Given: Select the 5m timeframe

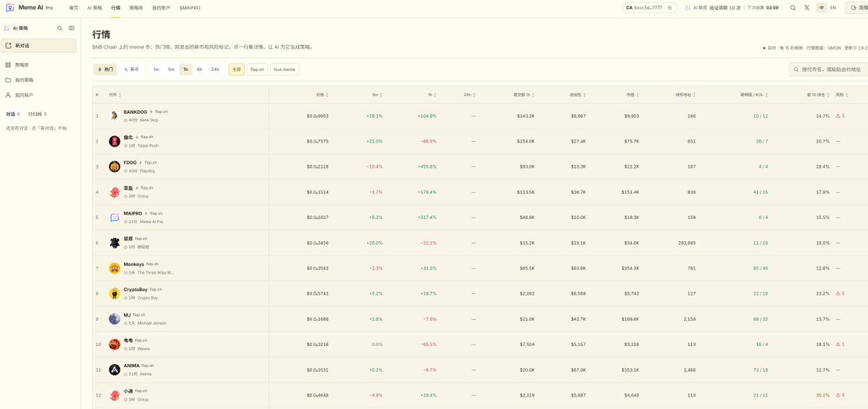Looking at the screenshot, I should (171, 69).
